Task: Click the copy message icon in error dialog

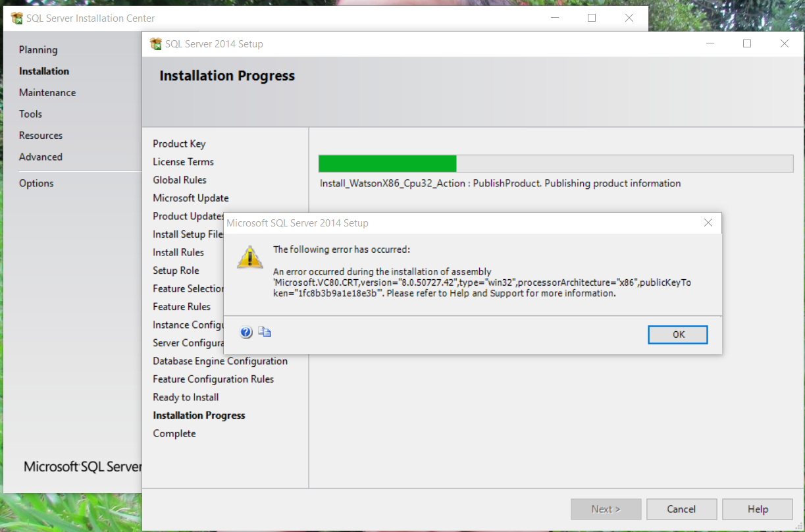Action: (265, 332)
